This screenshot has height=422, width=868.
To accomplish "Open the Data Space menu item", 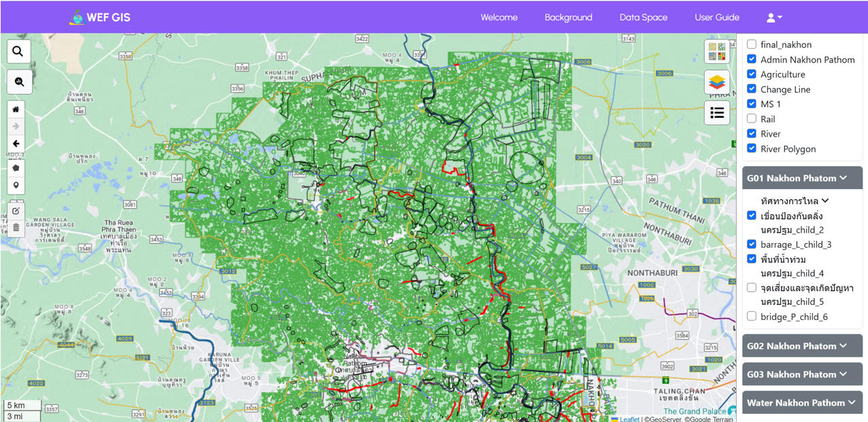I will [x=643, y=18].
